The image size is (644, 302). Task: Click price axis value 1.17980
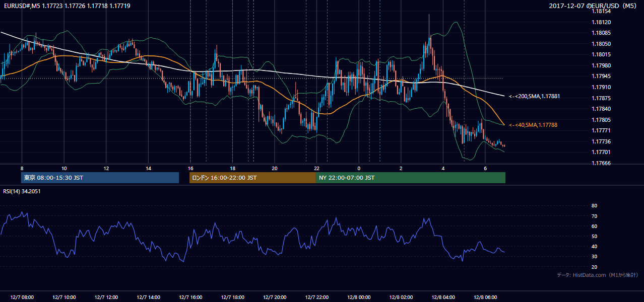(601, 65)
